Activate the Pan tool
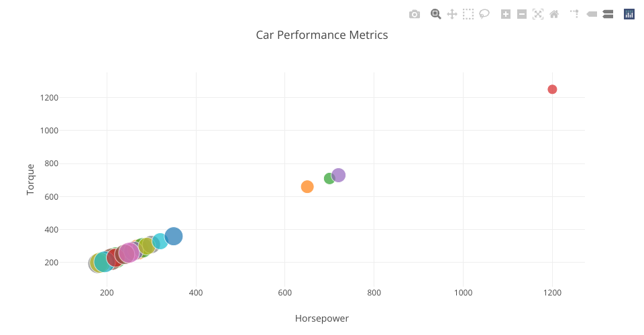This screenshot has width=644, height=335. point(451,14)
